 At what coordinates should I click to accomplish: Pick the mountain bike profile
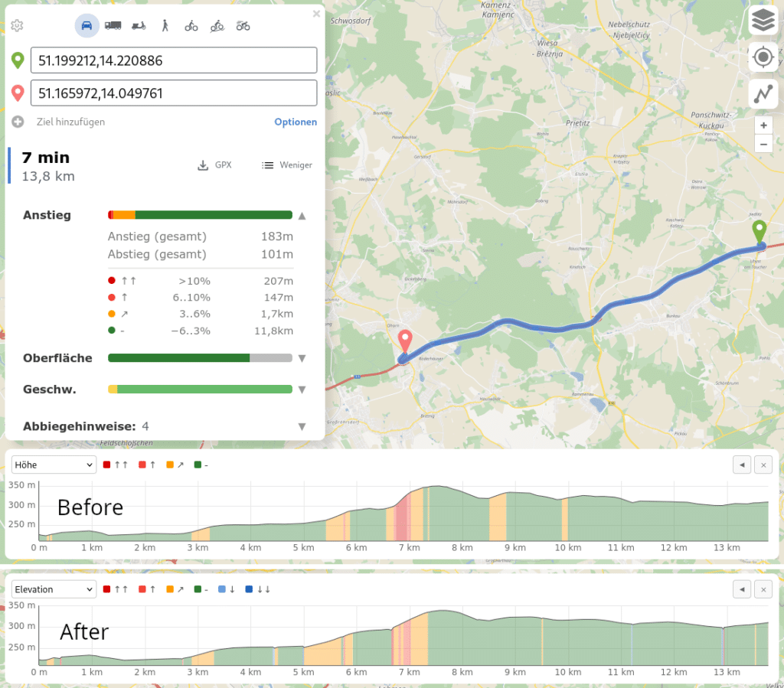coord(217,25)
